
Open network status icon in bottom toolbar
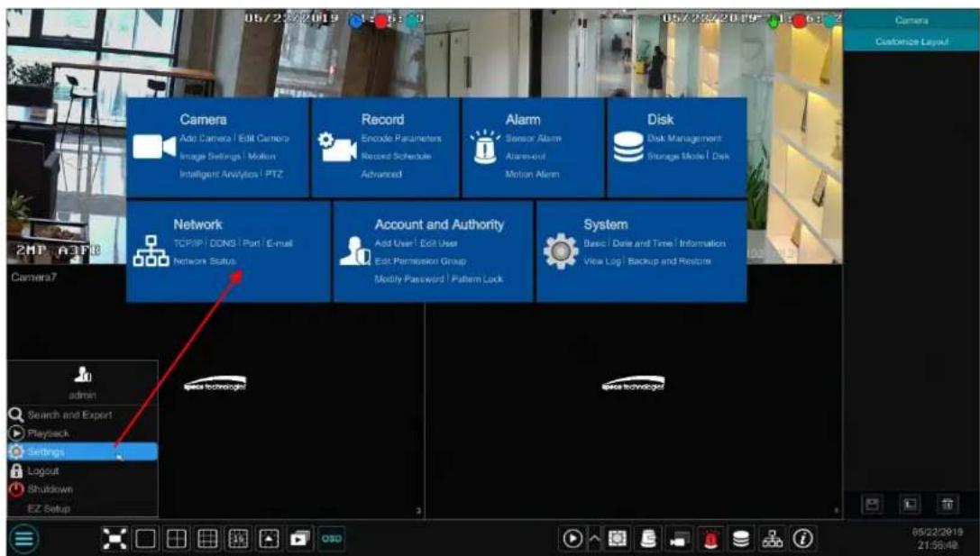point(773,539)
